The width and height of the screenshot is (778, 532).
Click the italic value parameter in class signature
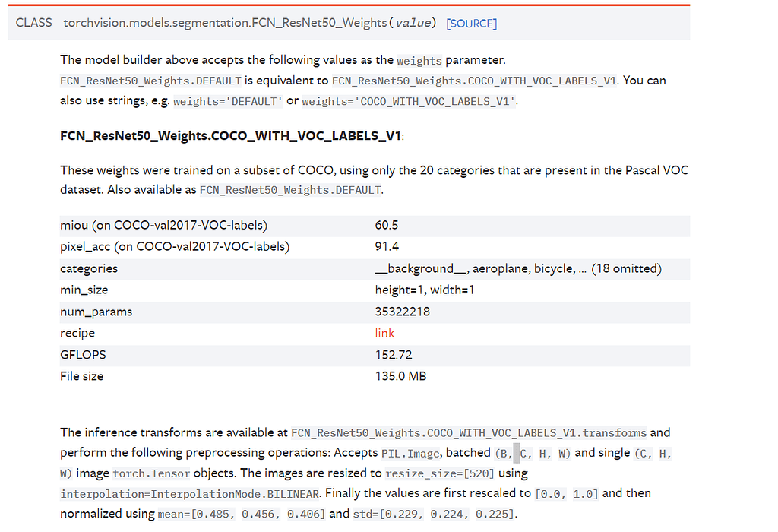[x=414, y=23]
